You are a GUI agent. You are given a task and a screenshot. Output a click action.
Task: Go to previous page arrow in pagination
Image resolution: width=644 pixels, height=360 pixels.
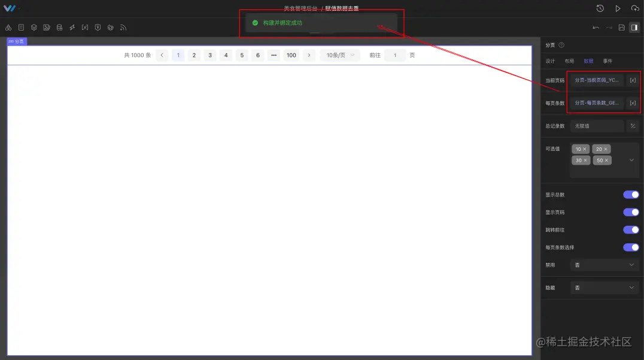[162, 55]
